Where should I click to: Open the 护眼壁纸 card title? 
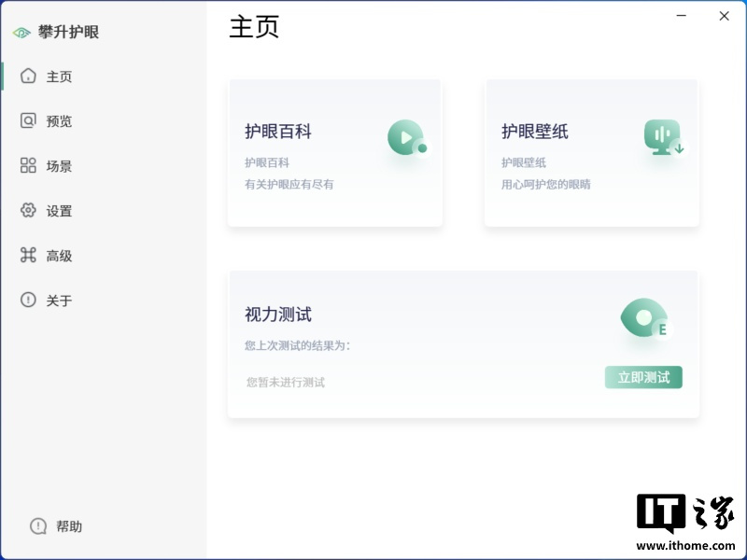(x=534, y=132)
